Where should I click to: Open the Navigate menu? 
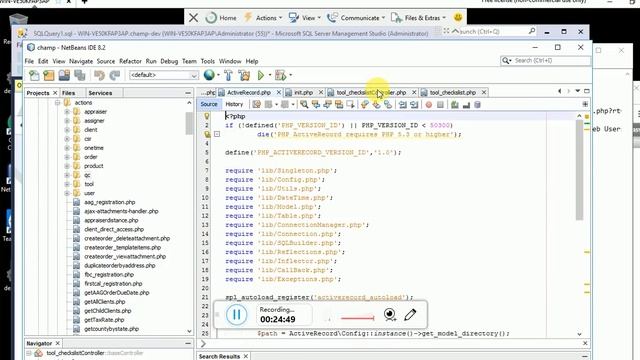pyautogui.click(x=81, y=61)
